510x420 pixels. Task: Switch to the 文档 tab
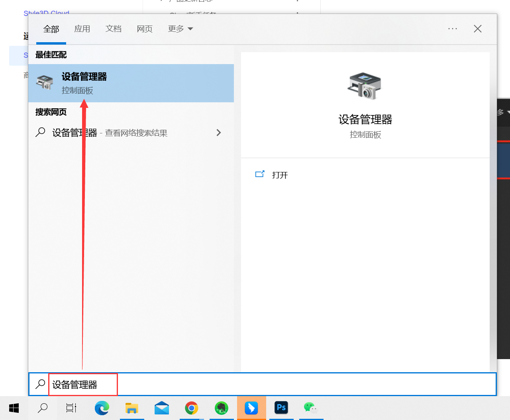click(x=114, y=29)
